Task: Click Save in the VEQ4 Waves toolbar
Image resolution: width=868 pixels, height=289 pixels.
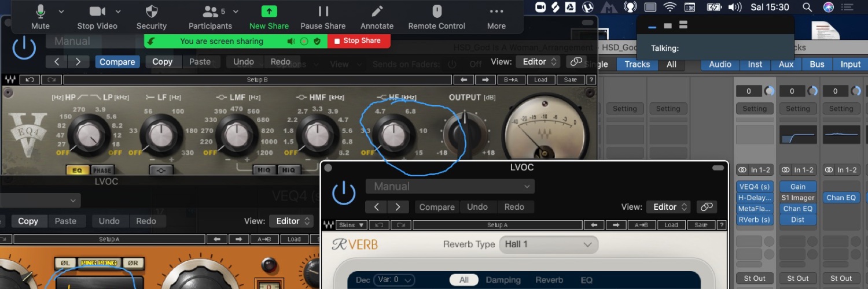Action: [570, 80]
